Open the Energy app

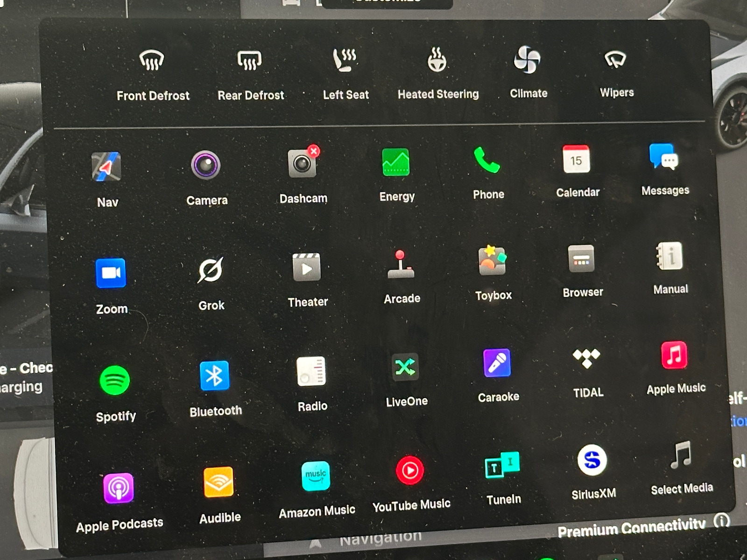coord(396,162)
